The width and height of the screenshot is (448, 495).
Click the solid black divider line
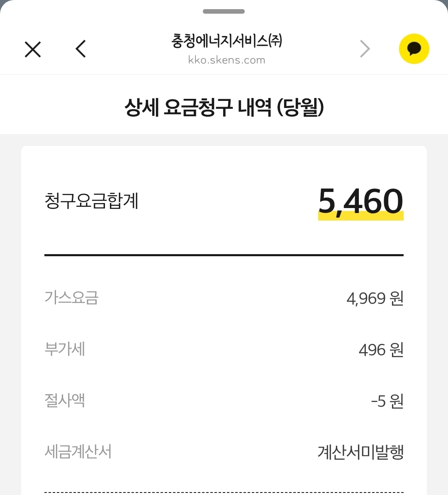(224, 255)
